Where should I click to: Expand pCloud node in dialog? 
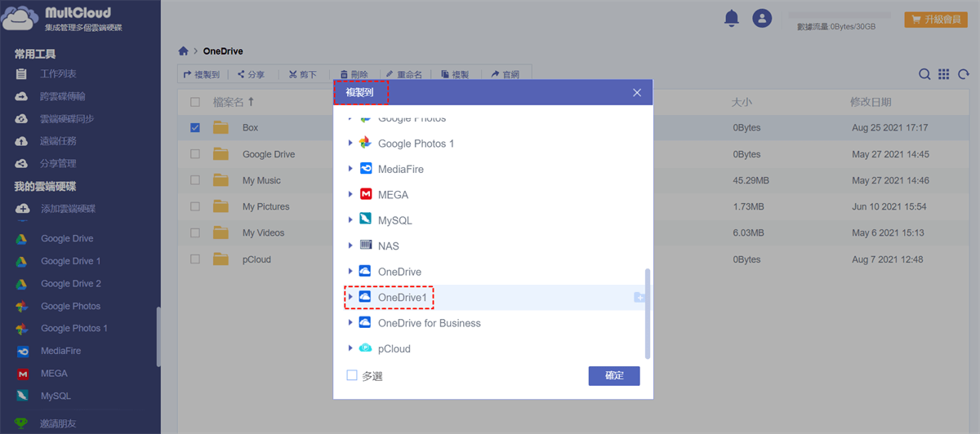tap(350, 348)
